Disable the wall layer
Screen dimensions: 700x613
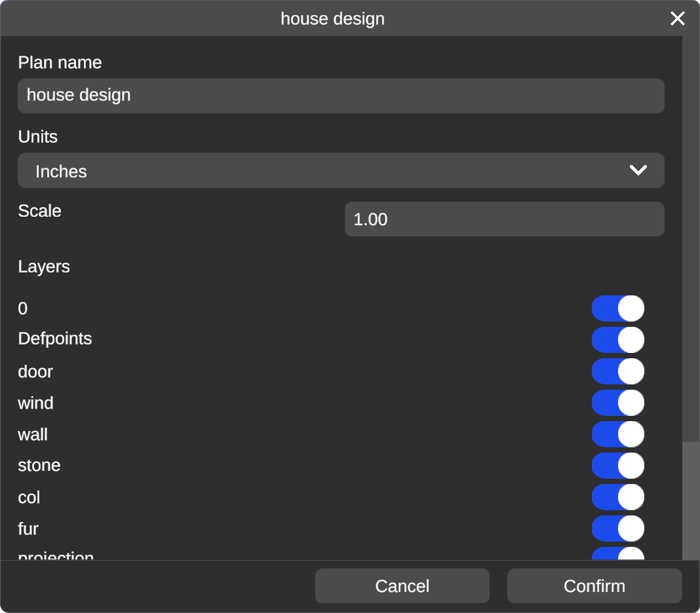(617, 434)
